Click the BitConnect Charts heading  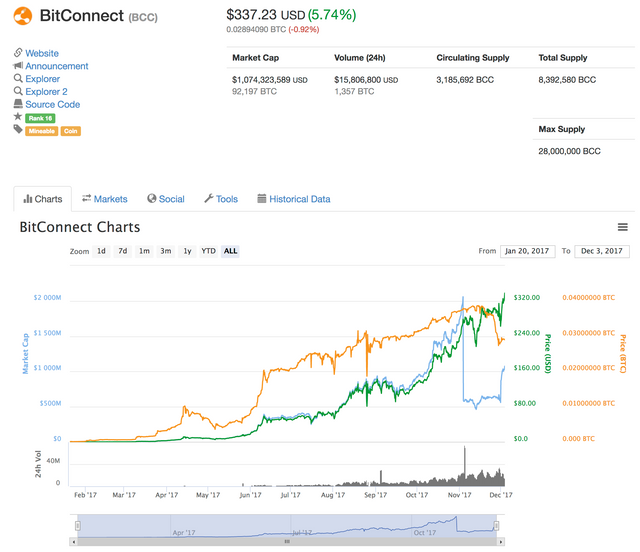point(80,227)
